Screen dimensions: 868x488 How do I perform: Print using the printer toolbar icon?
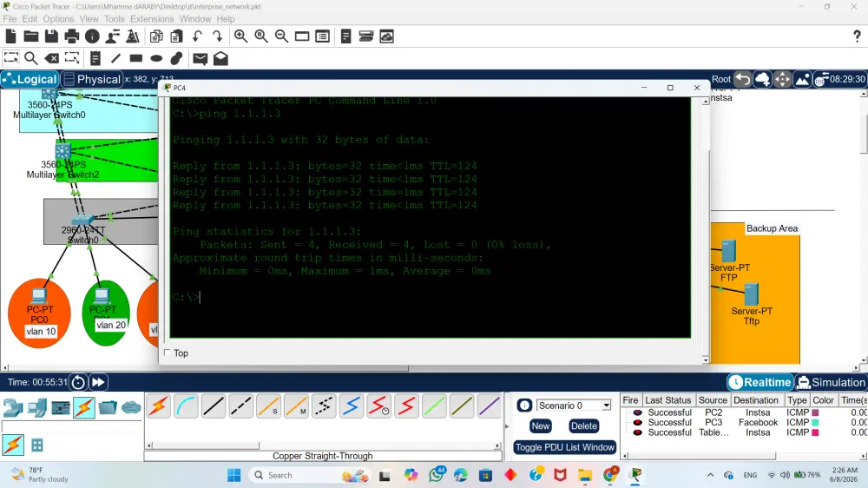point(72,36)
